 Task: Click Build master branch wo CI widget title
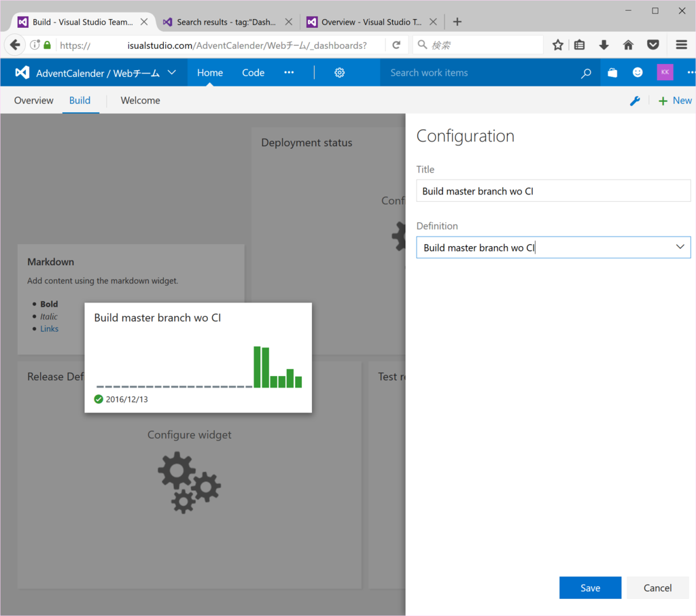click(158, 318)
